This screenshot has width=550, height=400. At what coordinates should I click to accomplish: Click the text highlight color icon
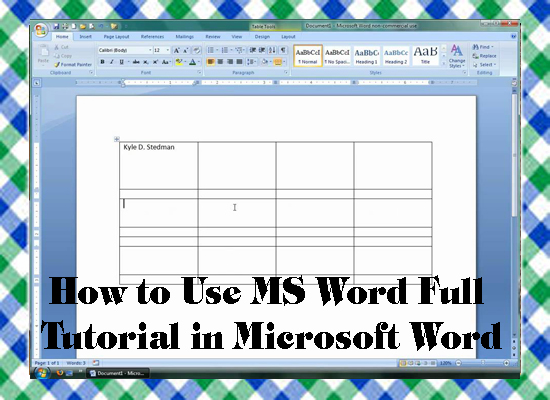point(179,62)
